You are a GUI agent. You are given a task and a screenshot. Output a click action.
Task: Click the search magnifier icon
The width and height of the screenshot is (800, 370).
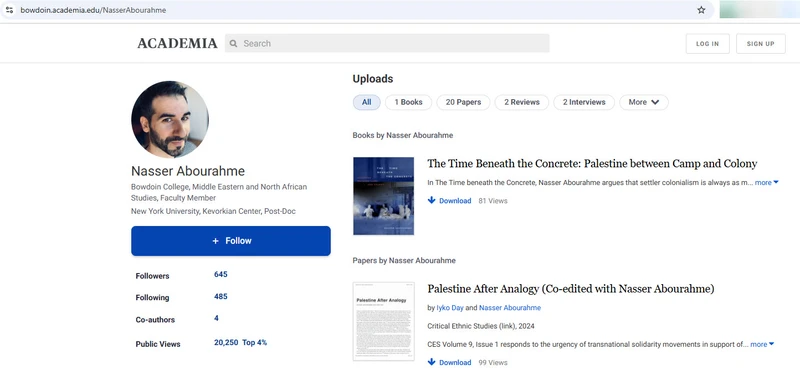click(233, 43)
